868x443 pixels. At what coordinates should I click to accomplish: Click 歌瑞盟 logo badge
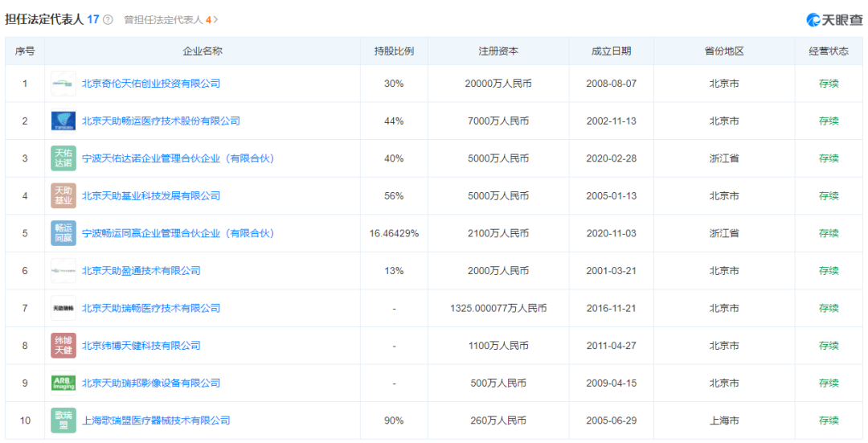coord(63,420)
